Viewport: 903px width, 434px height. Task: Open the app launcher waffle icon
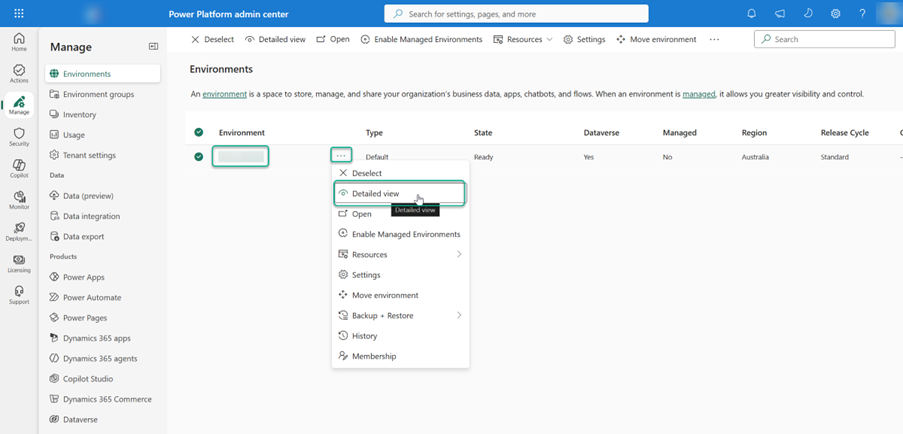click(18, 14)
